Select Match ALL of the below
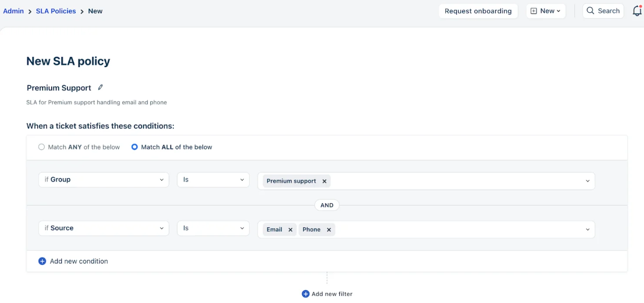Viewport: 644px width, 303px height. [x=134, y=147]
